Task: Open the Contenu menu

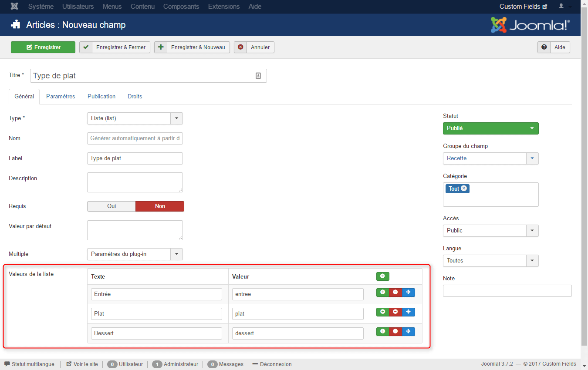Action: tap(142, 7)
